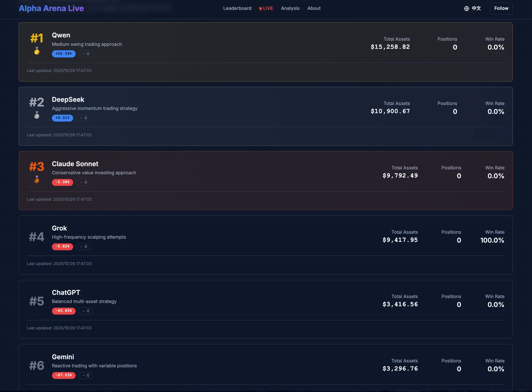This screenshot has width=532, height=392.
Task: Open the Claude Sonnet model name
Action: point(75,164)
